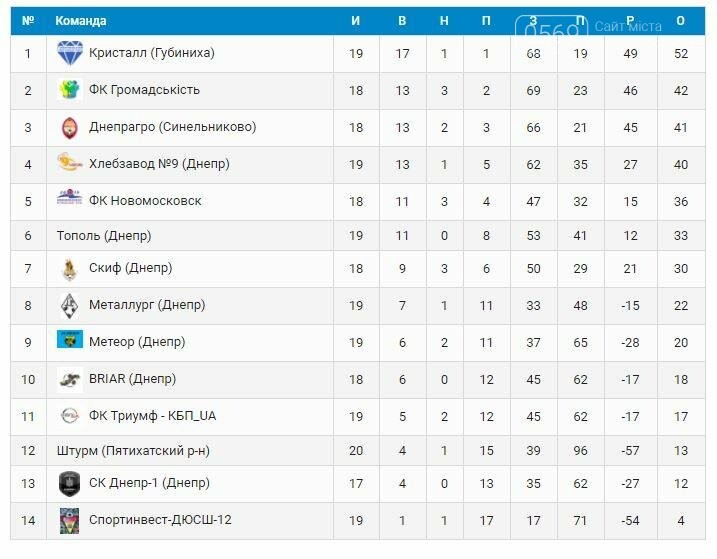Sort by the И games column header

356,21
